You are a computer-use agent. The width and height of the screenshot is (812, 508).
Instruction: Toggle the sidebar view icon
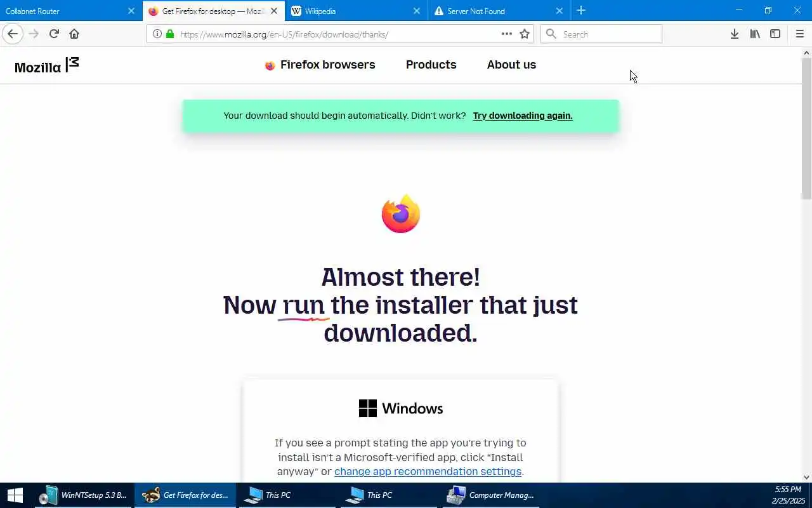click(x=775, y=34)
